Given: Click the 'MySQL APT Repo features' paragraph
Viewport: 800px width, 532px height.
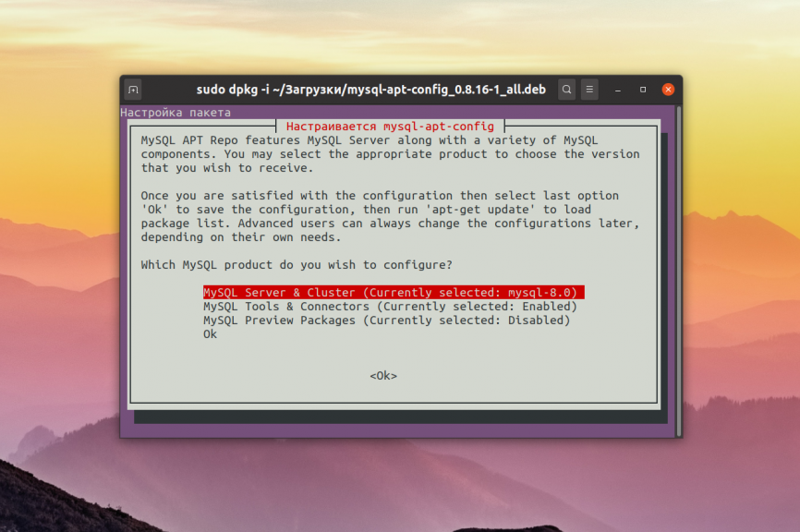Looking at the screenshot, I should [x=388, y=154].
